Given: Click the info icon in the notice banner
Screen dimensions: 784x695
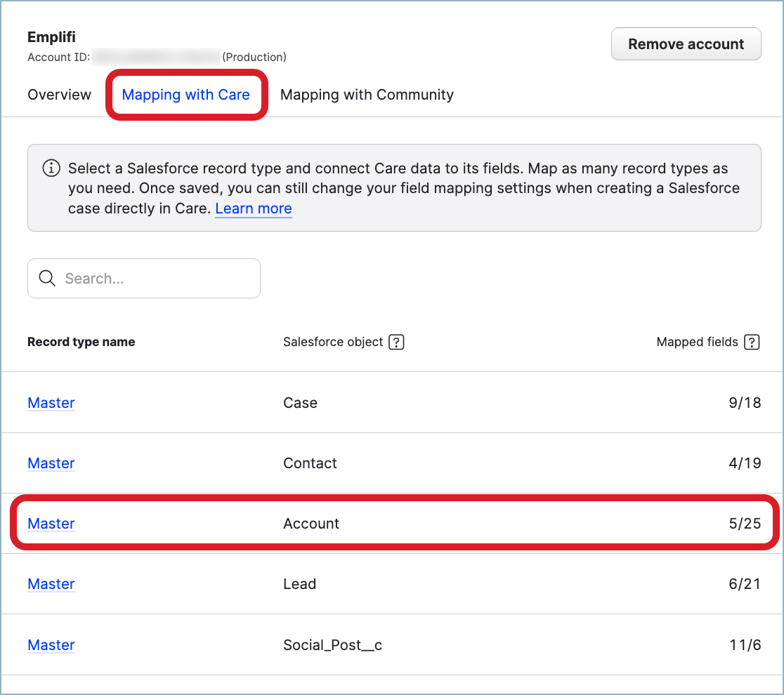Looking at the screenshot, I should (x=51, y=168).
